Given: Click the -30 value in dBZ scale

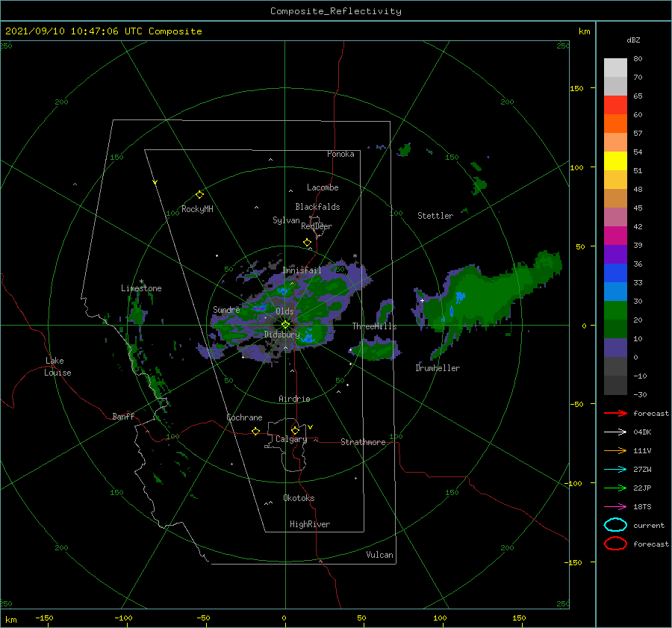Looking at the screenshot, I should pos(640,394).
